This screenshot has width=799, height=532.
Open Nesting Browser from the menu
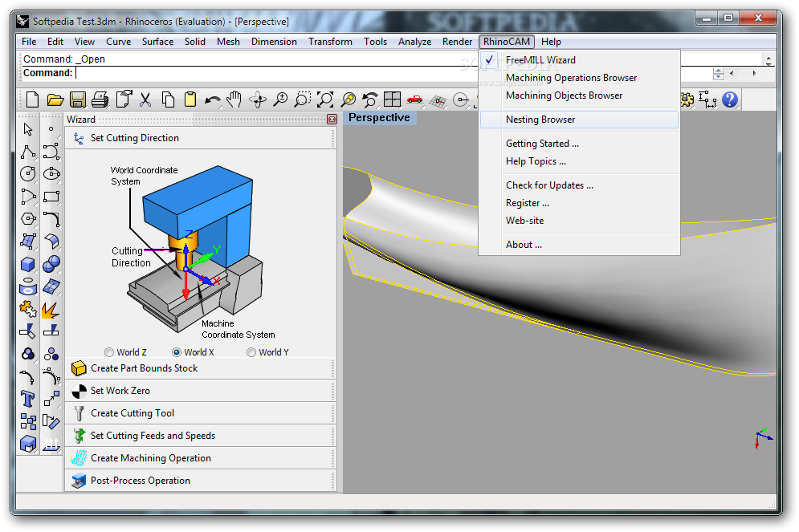click(x=580, y=120)
